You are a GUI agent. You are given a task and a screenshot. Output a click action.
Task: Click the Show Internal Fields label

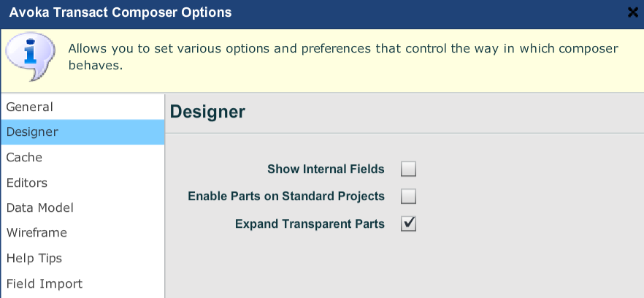click(x=326, y=169)
